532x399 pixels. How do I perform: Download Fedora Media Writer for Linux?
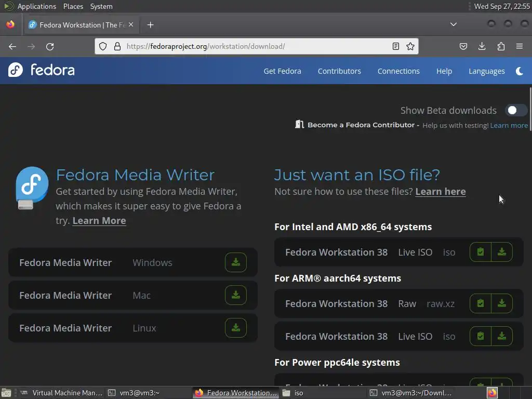236,328
